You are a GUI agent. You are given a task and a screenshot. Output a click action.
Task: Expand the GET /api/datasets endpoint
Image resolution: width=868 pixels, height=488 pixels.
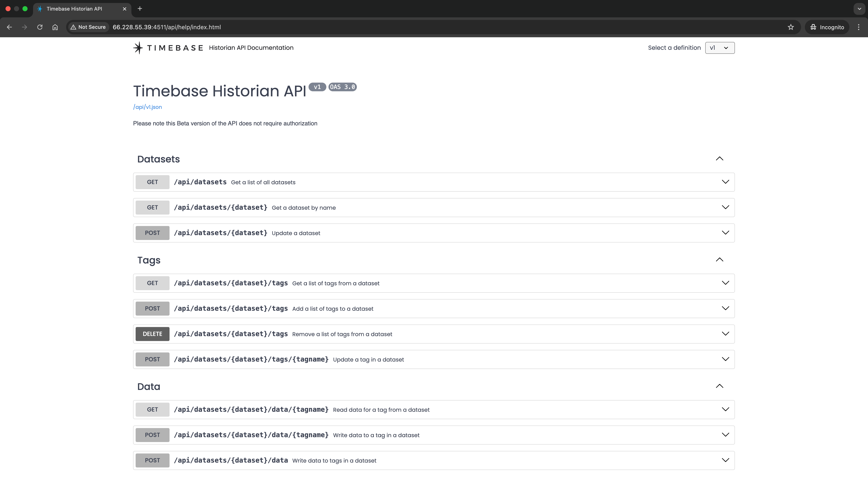coord(725,182)
